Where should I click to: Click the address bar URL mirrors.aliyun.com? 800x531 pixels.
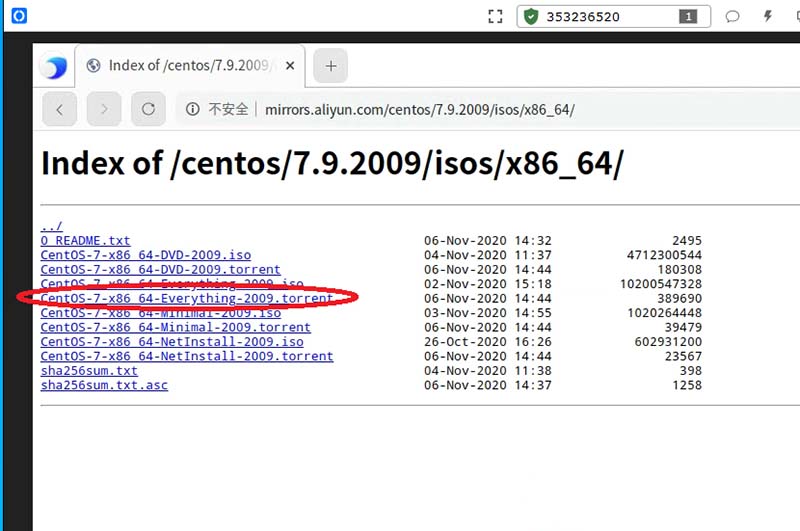(x=419, y=110)
